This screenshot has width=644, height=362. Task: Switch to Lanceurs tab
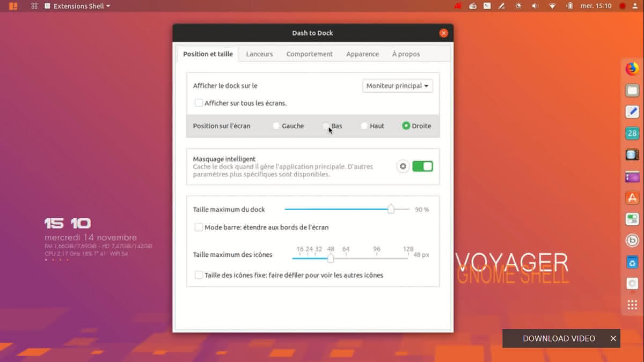pos(259,54)
